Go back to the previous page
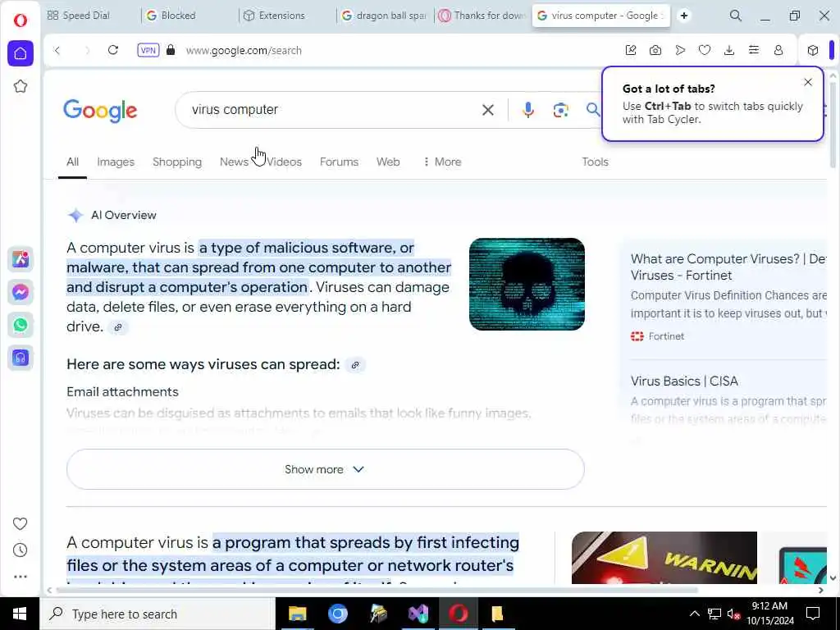Viewport: 840px width, 630px height. (57, 50)
